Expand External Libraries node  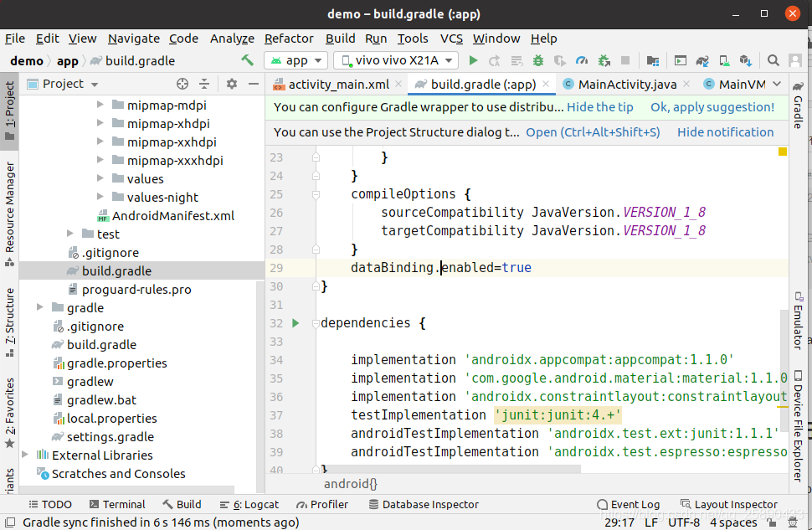(25, 455)
